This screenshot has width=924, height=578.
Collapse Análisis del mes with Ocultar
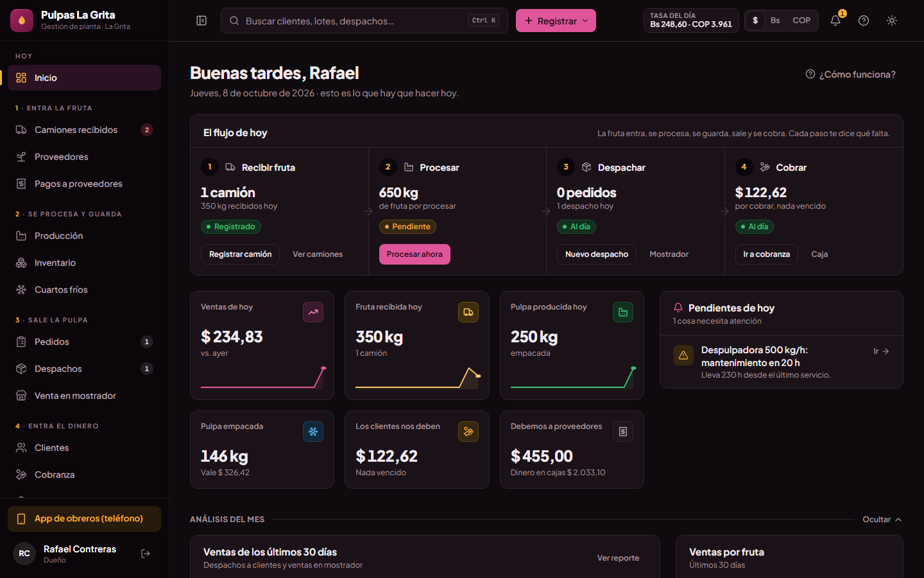pyautogui.click(x=882, y=520)
